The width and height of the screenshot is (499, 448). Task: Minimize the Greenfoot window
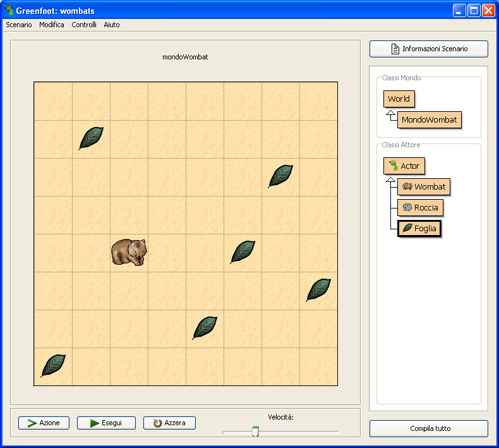pyautogui.click(x=459, y=11)
